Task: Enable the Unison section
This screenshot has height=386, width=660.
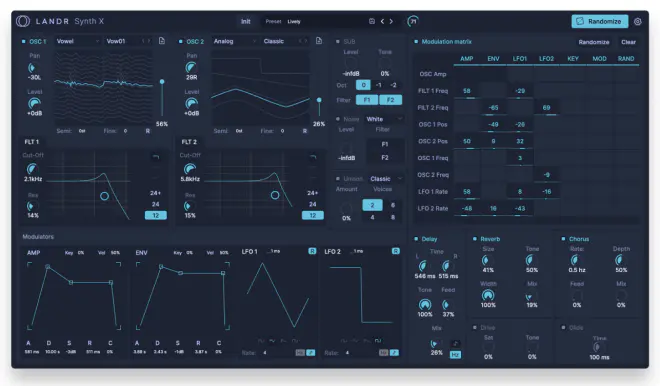Action: pyautogui.click(x=338, y=178)
